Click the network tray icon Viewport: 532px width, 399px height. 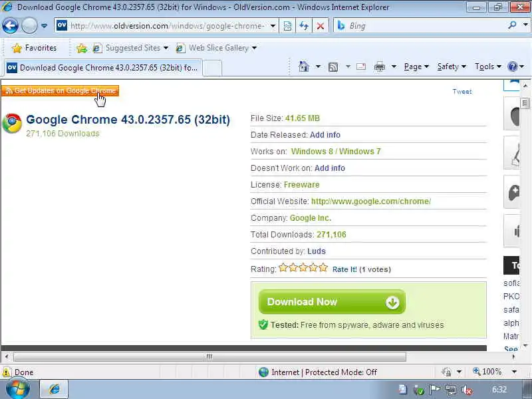(x=451, y=390)
